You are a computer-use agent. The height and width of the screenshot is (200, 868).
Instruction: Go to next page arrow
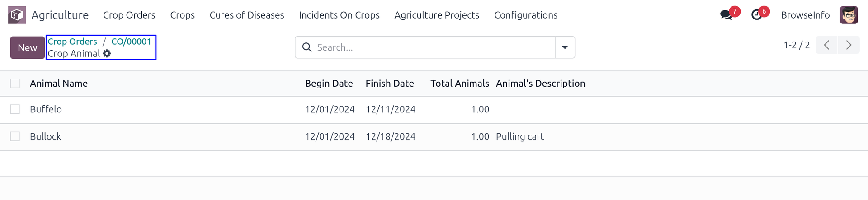849,45
